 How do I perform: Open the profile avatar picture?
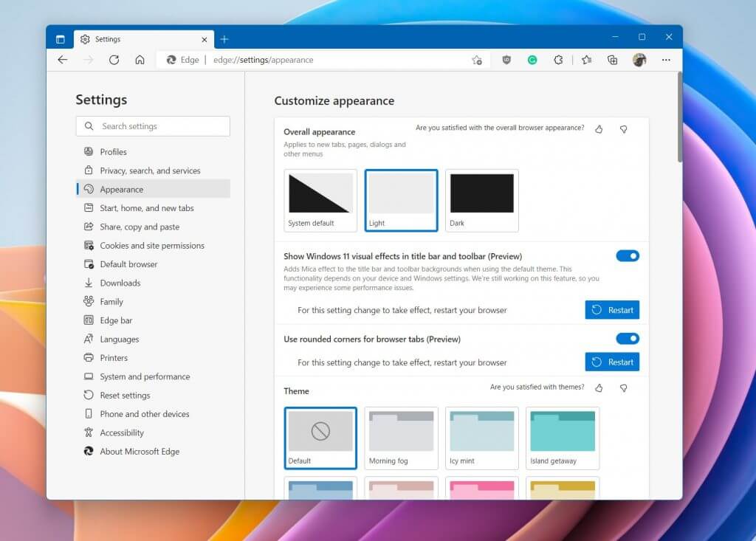tap(639, 60)
